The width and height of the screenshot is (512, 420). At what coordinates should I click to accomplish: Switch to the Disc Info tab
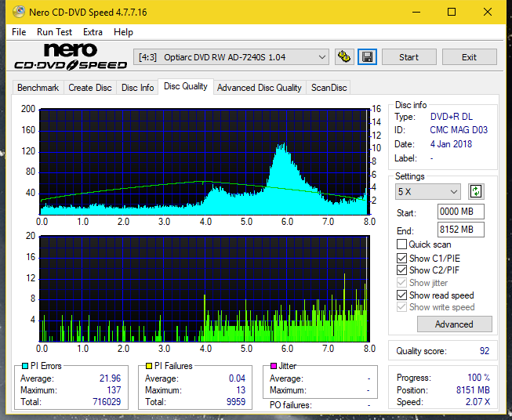tap(137, 88)
